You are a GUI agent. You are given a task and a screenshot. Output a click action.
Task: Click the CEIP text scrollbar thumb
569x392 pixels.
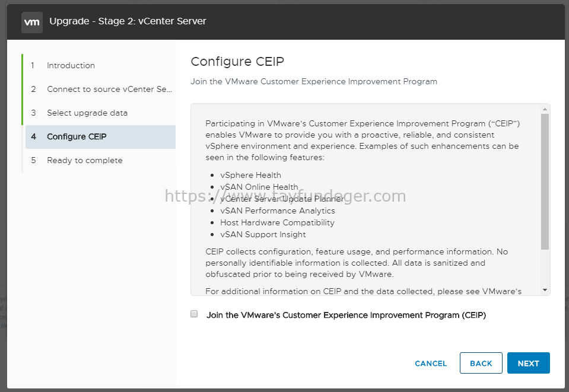[x=545, y=181]
